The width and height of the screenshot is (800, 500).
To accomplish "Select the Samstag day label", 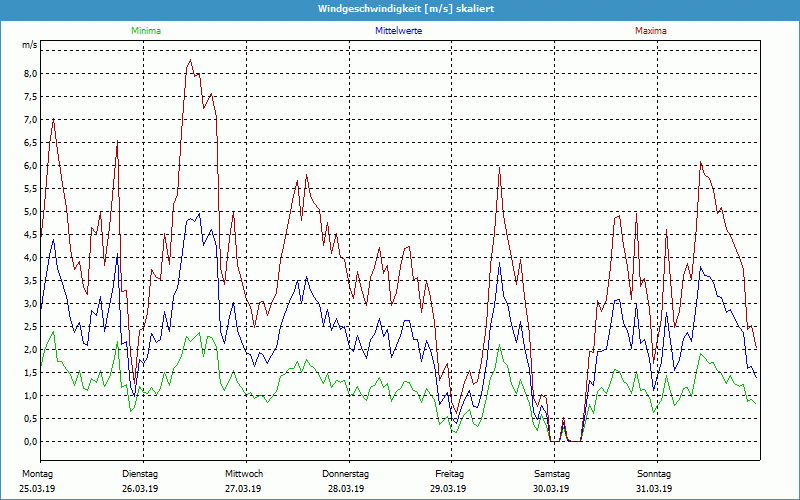I will (552, 473).
